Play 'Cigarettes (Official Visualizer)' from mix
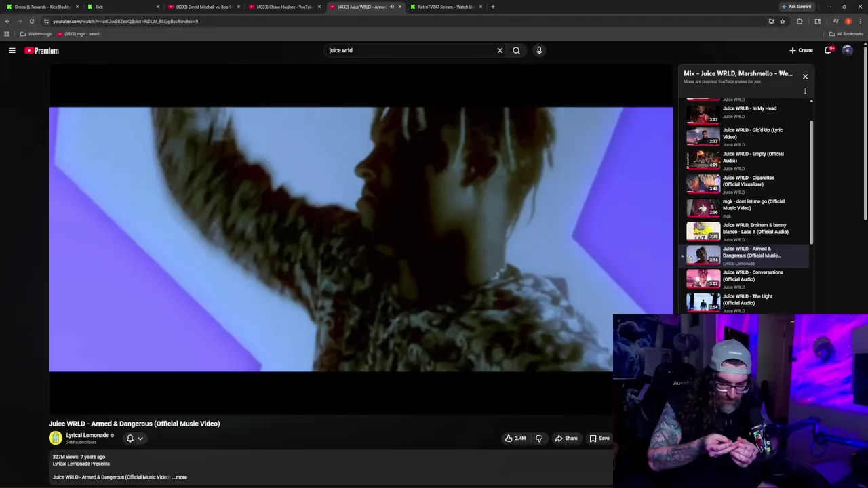This screenshot has width=868, height=488. pos(746,184)
